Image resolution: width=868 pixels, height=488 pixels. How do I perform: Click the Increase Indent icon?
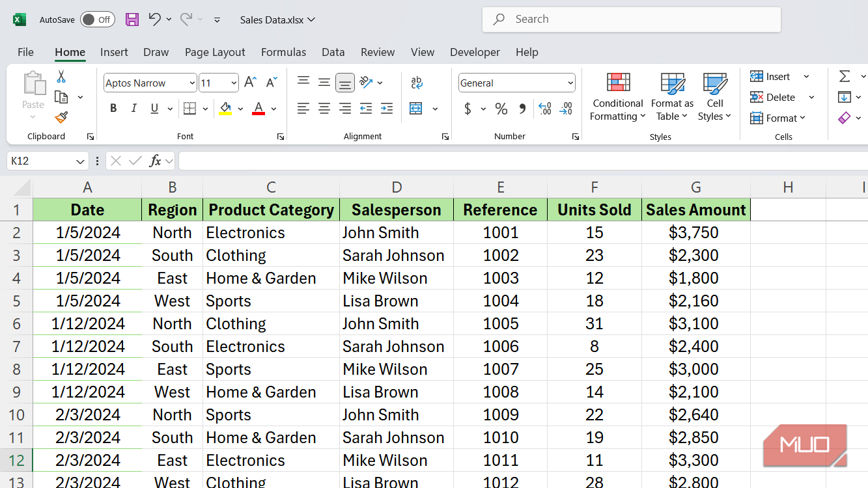pos(387,109)
